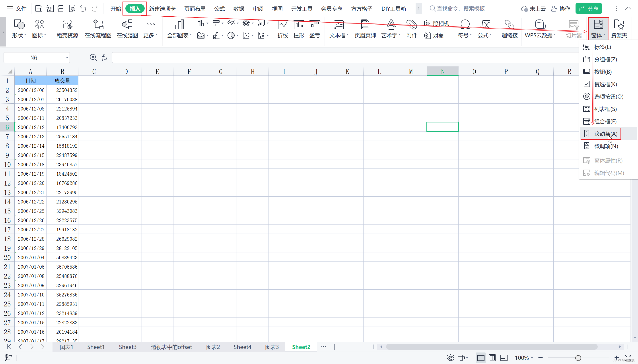Switch to 开发工具 developer tab
The height and width of the screenshot is (364, 638).
(x=302, y=9)
